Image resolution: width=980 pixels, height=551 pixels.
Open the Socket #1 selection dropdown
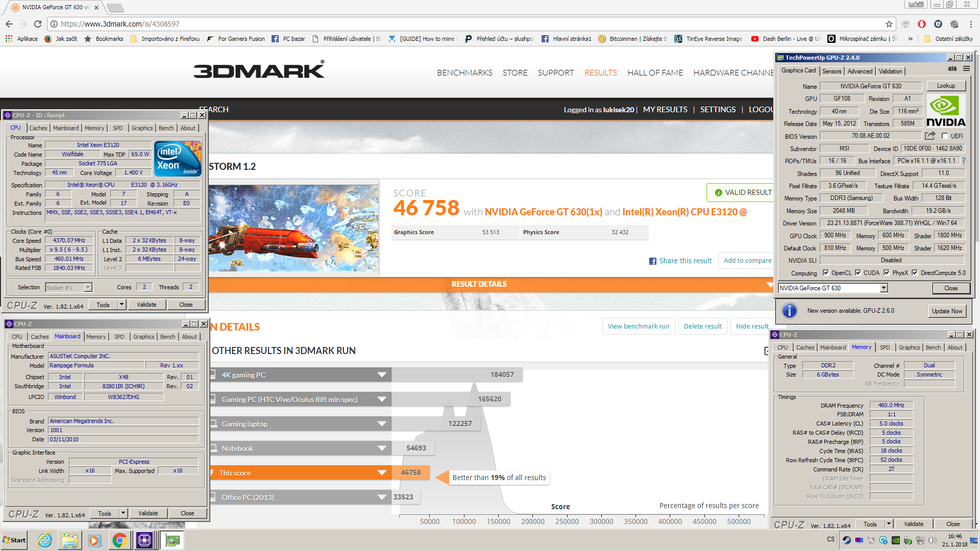[x=88, y=287]
